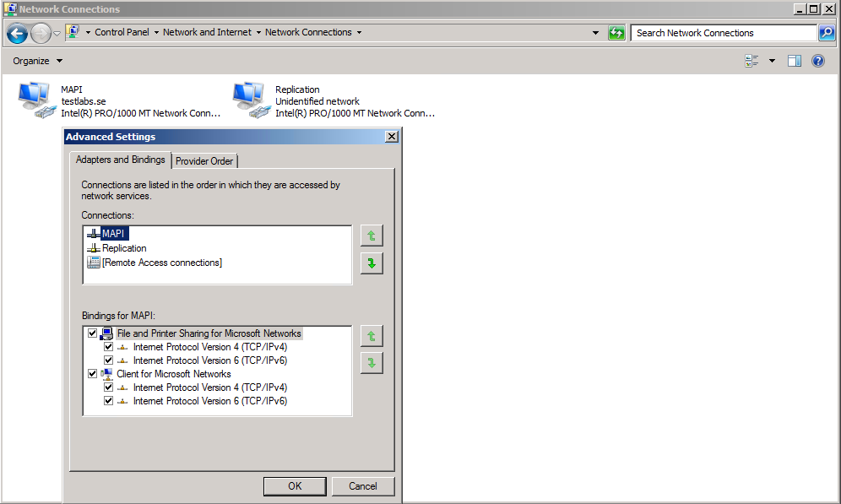This screenshot has width=841, height=504.
Task: Switch to Adapters and Bindings tab
Action: pyautogui.click(x=120, y=160)
